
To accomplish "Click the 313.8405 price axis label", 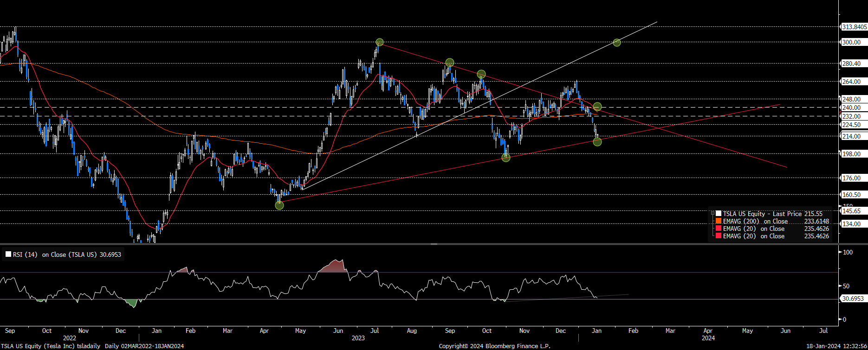I will coord(854,27).
